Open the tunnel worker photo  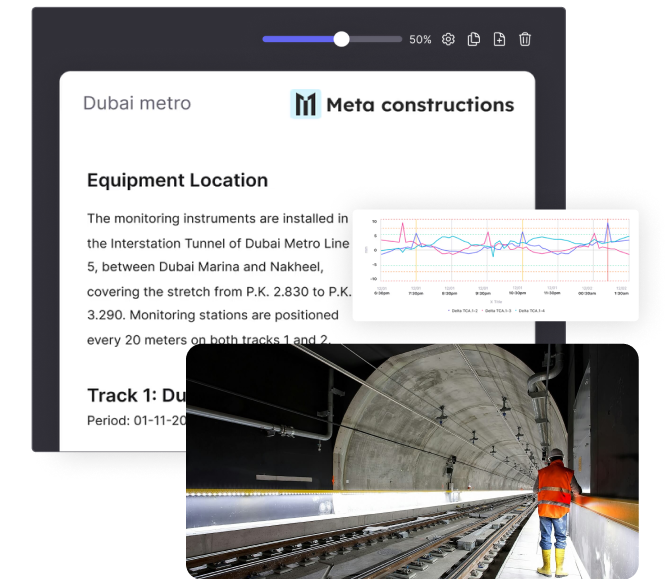coord(412,462)
